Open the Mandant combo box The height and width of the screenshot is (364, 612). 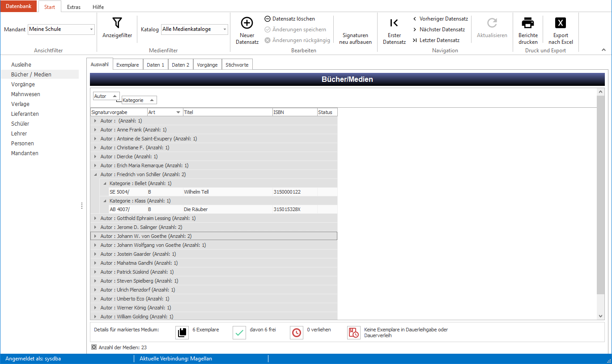pos(61,29)
